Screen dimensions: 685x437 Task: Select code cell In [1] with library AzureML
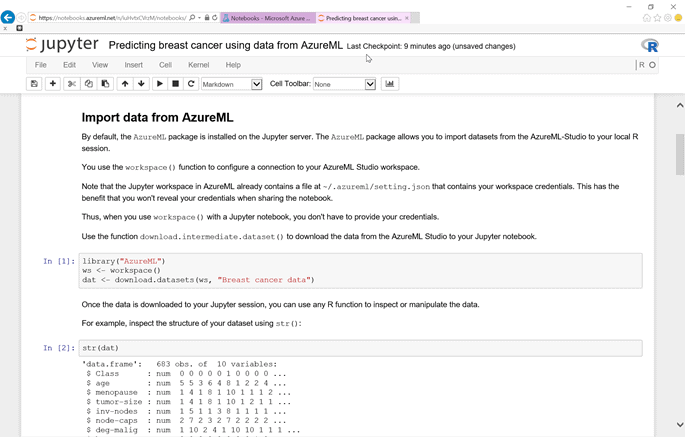(x=360, y=271)
